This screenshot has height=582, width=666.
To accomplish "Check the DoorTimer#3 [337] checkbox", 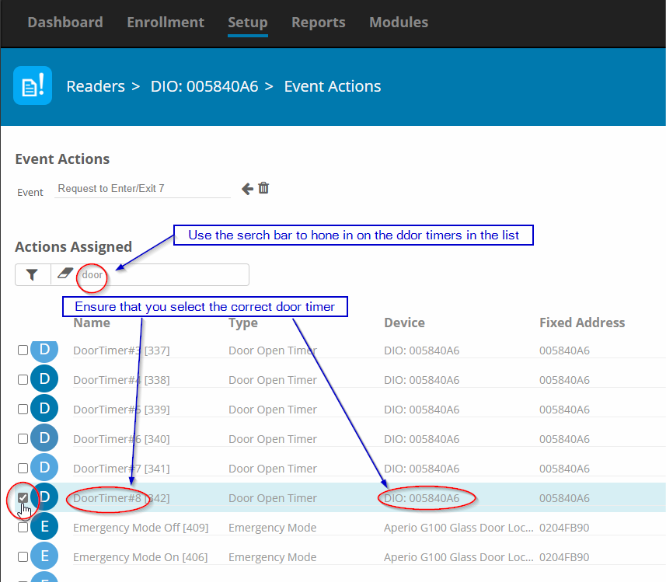I will coord(23,350).
